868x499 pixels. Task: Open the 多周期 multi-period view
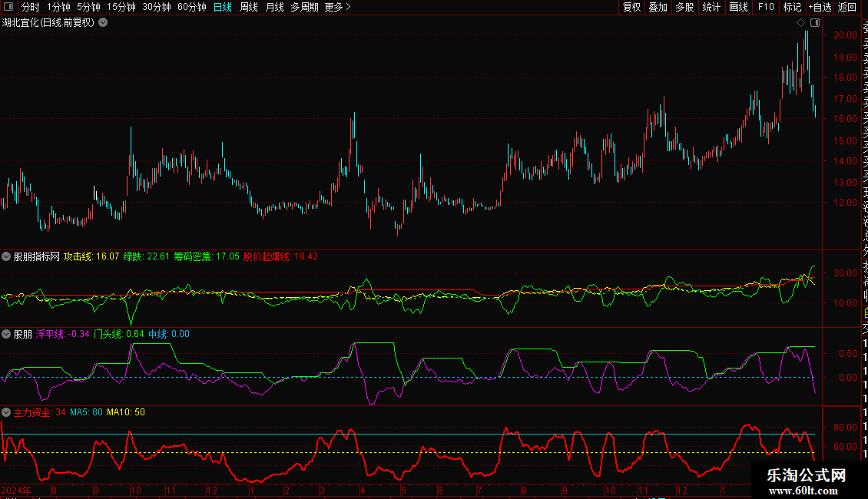[304, 7]
